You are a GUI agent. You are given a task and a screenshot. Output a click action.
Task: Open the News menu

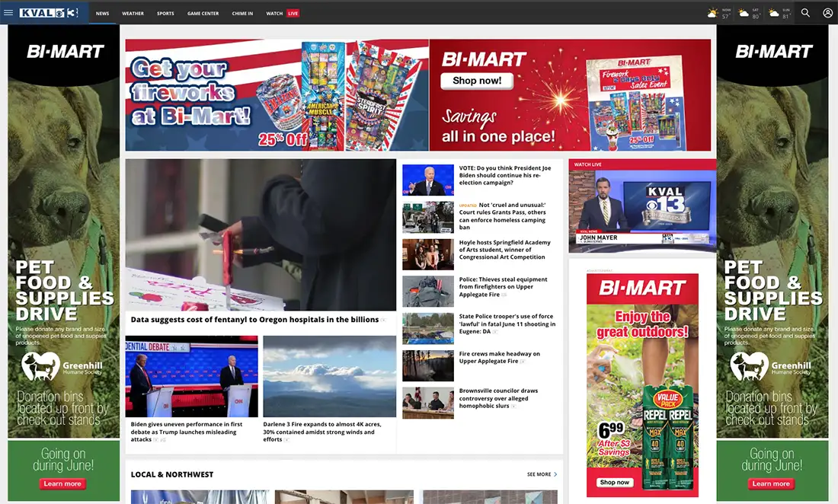tap(103, 14)
